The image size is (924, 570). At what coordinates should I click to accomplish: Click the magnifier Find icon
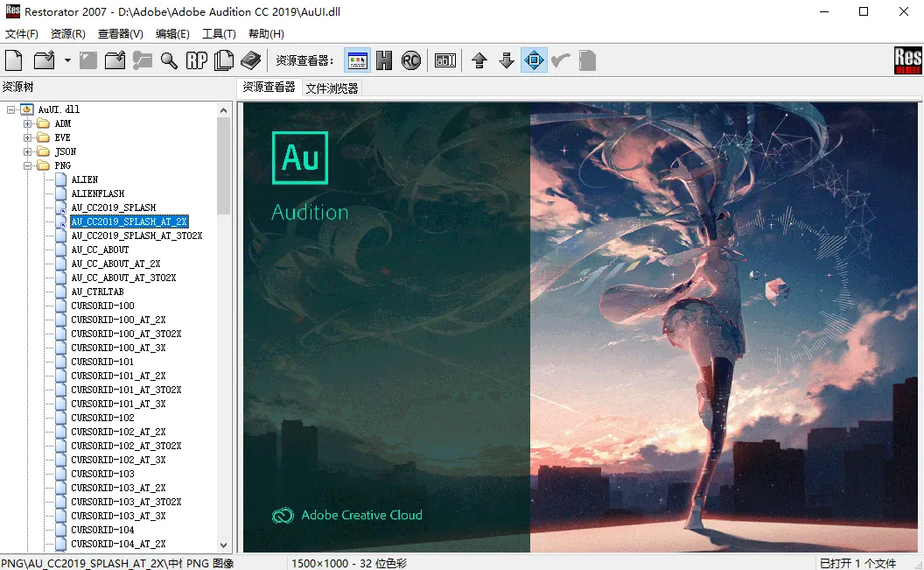[x=169, y=60]
